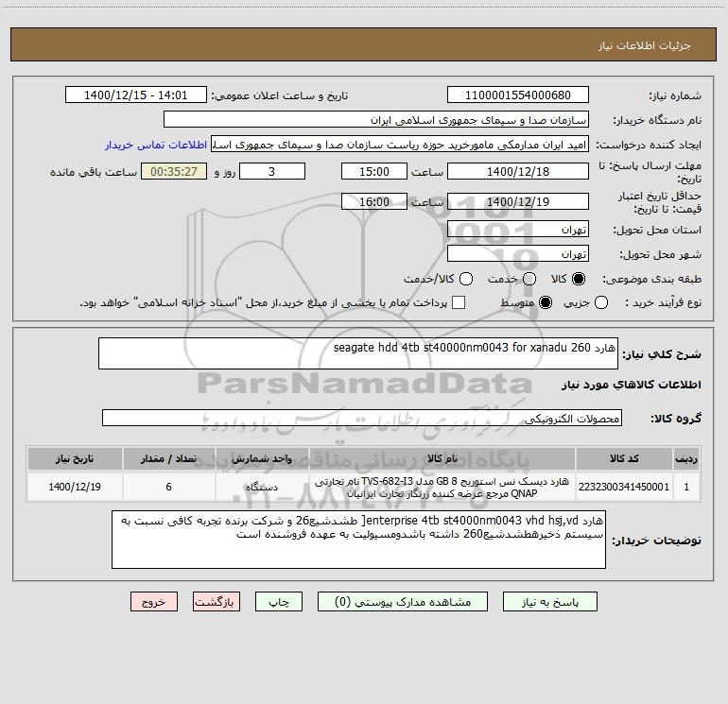The width and height of the screenshot is (728, 704).
Task: Click the buyer notes text area
Action: [358, 540]
